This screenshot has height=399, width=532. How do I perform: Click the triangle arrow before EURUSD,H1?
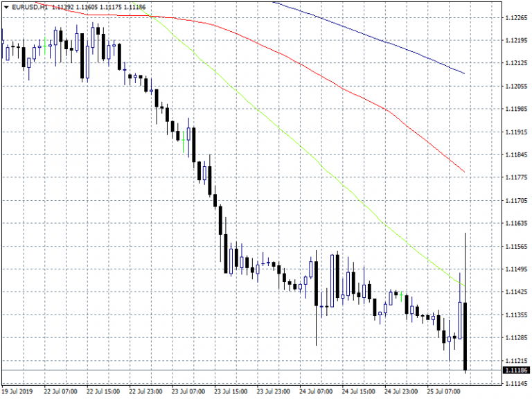(6, 7)
